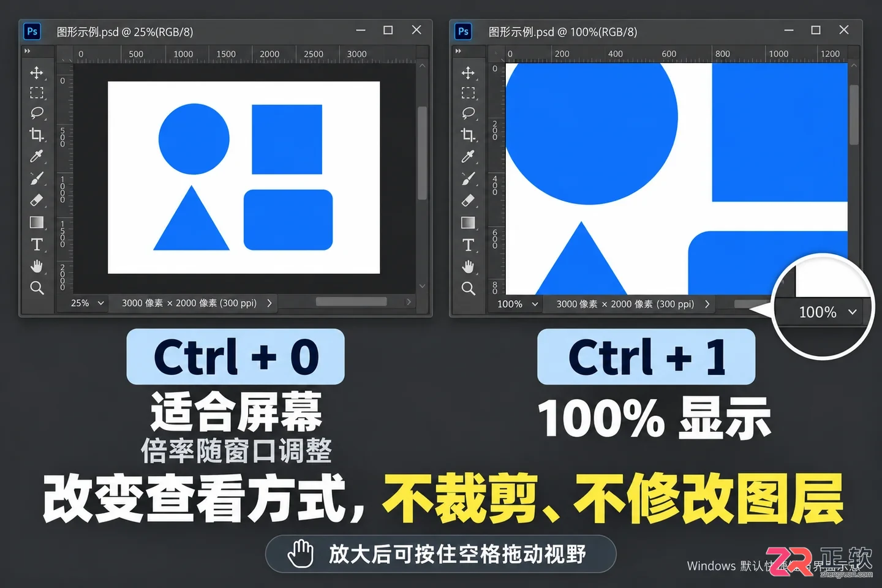Select the Crop tool in the 100% window
Viewport: 882px width, 588px height.
point(468,135)
